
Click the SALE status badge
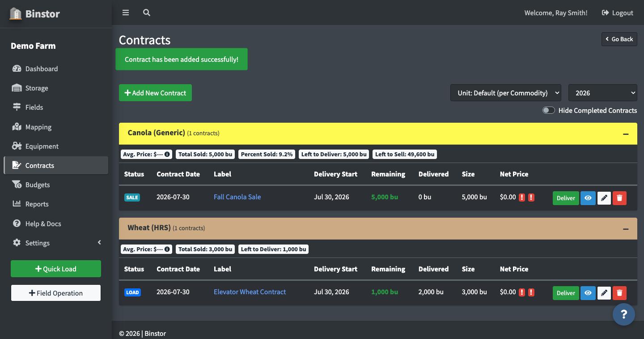click(132, 197)
